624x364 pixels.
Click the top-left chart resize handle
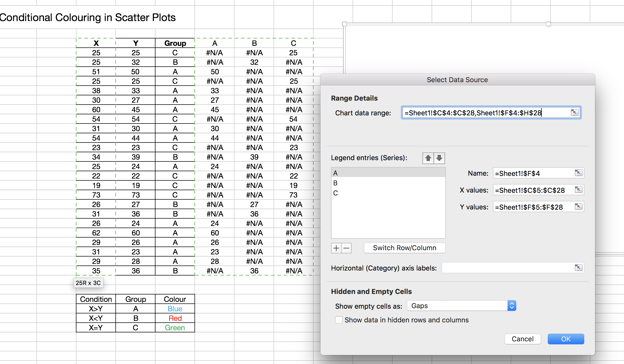tap(344, 24)
